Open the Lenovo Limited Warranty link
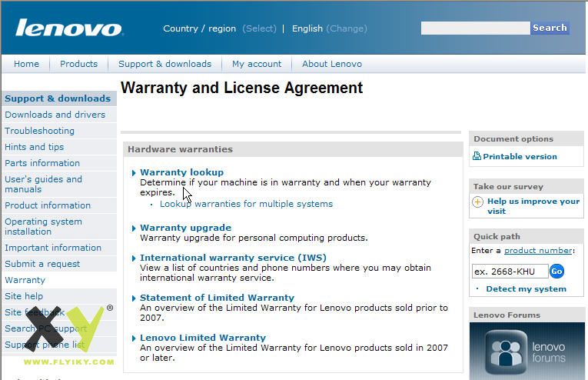 [203, 338]
